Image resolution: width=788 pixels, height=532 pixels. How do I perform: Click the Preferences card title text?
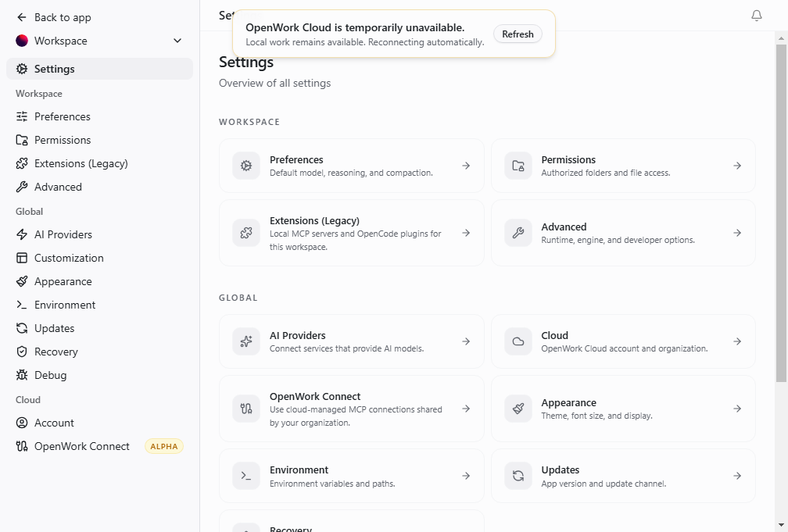(296, 159)
